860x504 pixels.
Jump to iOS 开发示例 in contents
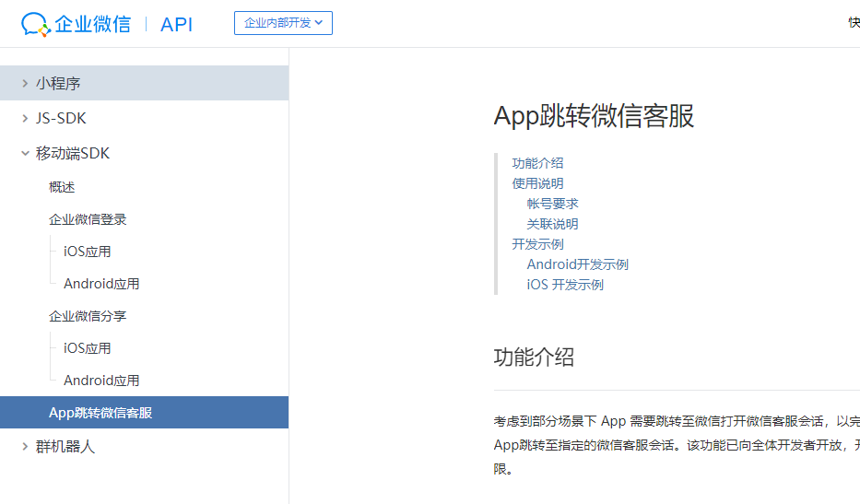pyautogui.click(x=565, y=285)
